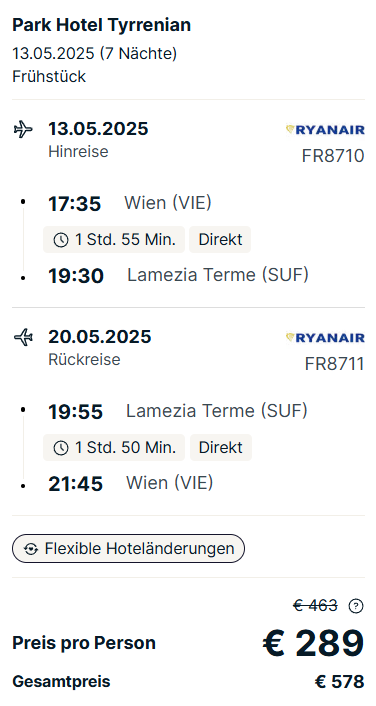Click the 1 Std. 55 Min. duration badge

(x=114, y=240)
